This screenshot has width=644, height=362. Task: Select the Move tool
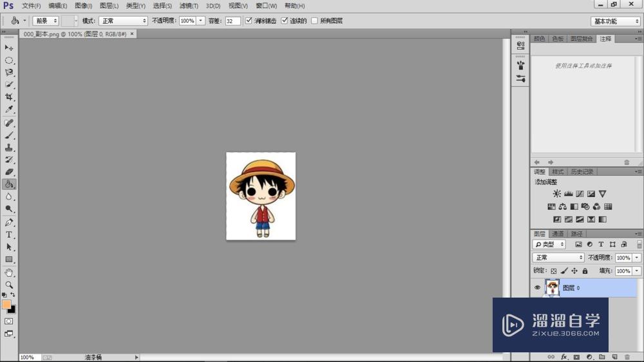pos(8,48)
